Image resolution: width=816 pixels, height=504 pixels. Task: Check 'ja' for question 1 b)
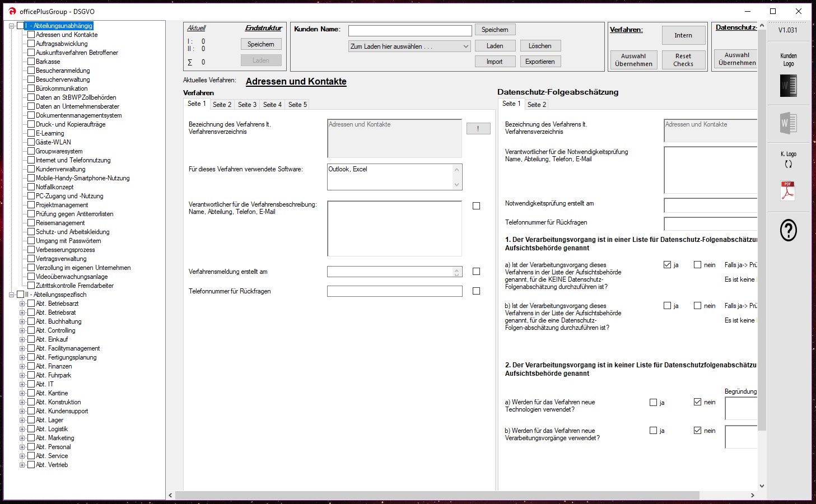pyautogui.click(x=667, y=306)
